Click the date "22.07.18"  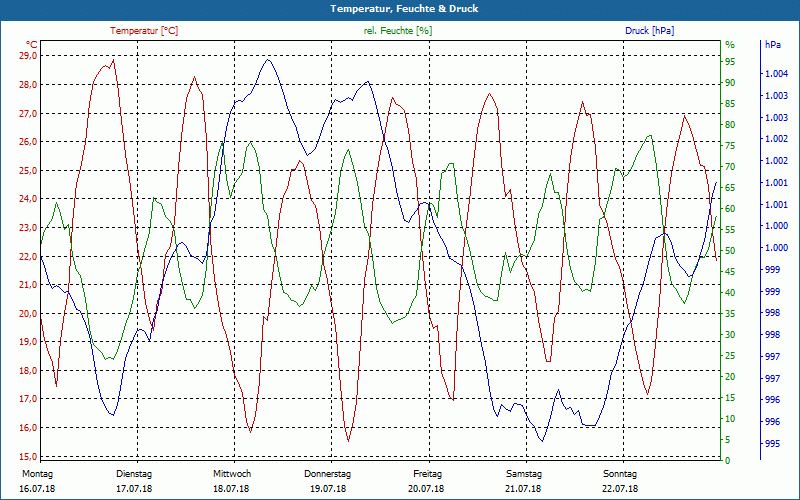[620, 489]
